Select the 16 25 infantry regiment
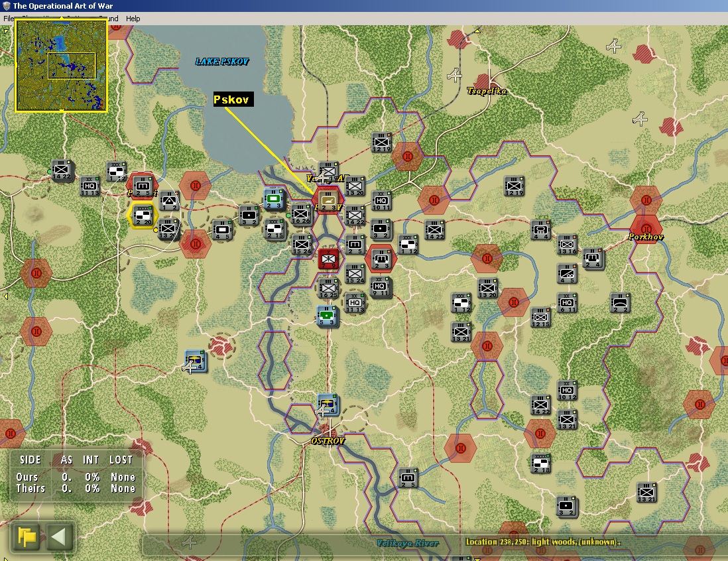The image size is (728, 561). (x=328, y=288)
